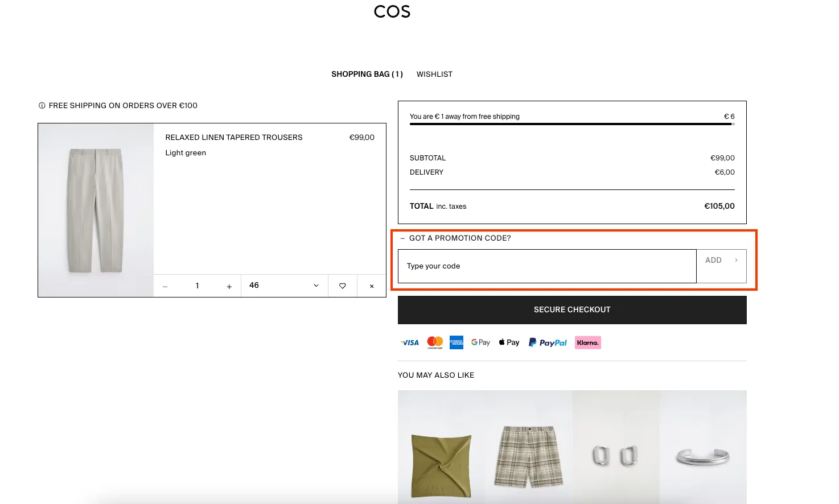Screen dimensions: 839x504
Task: Click the American Express payment icon
Action: pos(456,342)
